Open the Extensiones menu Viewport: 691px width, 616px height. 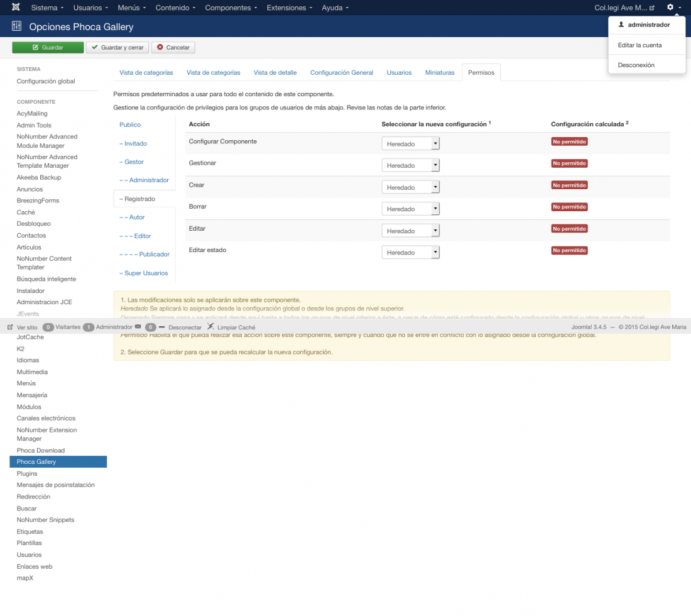coord(290,8)
